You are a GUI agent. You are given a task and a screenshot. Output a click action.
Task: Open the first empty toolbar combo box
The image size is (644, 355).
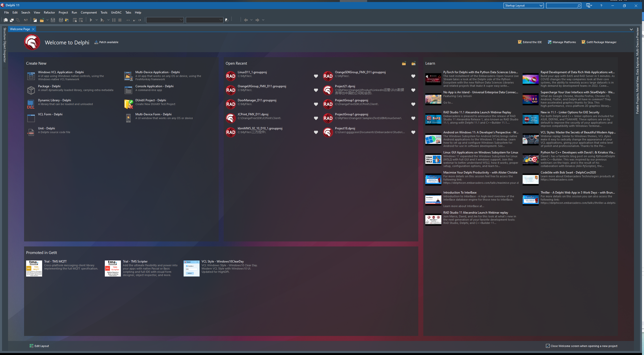pyautogui.click(x=165, y=20)
